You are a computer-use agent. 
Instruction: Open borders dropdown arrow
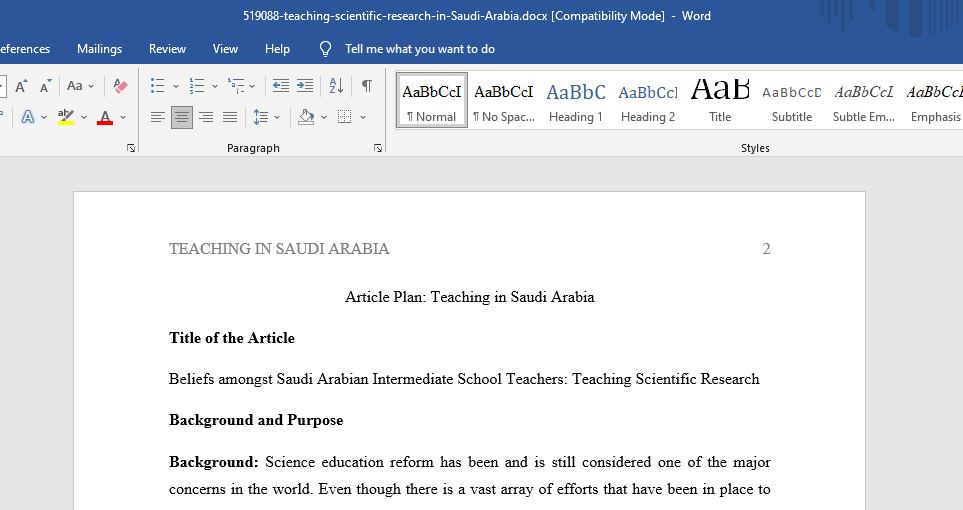[363, 117]
